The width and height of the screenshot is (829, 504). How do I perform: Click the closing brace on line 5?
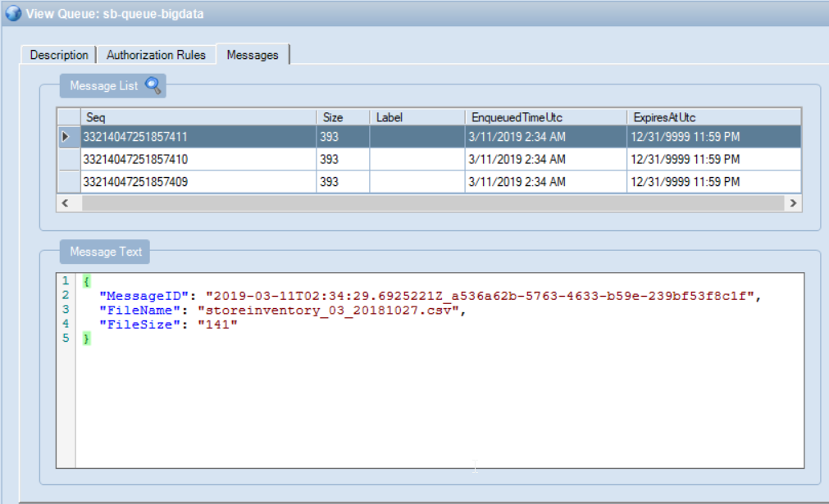pyautogui.click(x=87, y=338)
